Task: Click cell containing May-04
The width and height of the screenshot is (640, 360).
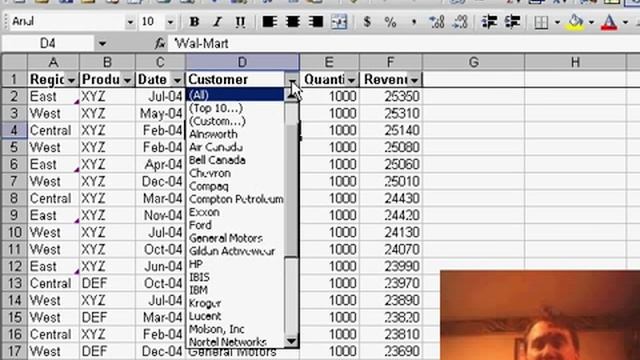Action: pyautogui.click(x=160, y=113)
